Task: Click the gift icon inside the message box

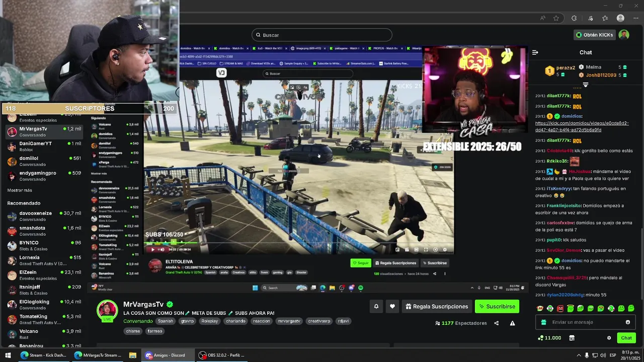Action: coord(543,322)
